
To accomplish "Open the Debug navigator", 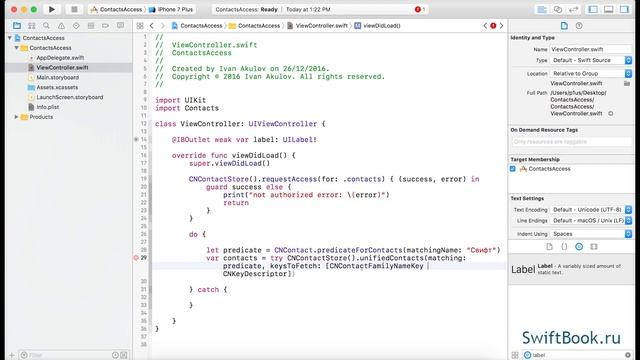I will pos(91,26).
